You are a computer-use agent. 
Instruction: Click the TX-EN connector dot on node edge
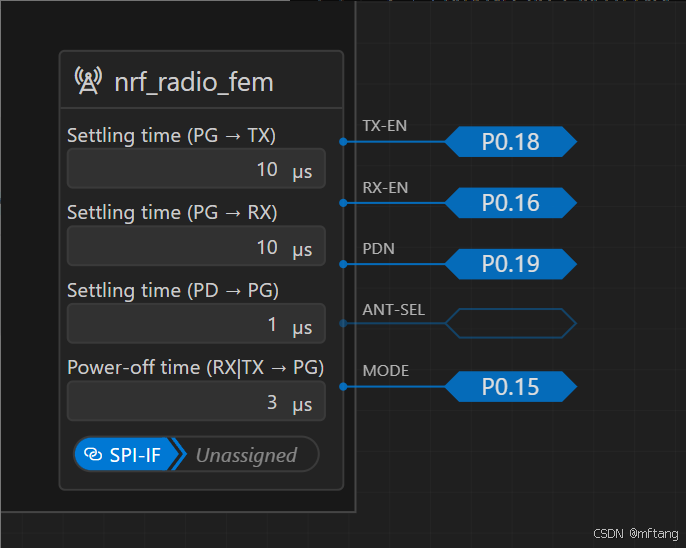[343, 142]
